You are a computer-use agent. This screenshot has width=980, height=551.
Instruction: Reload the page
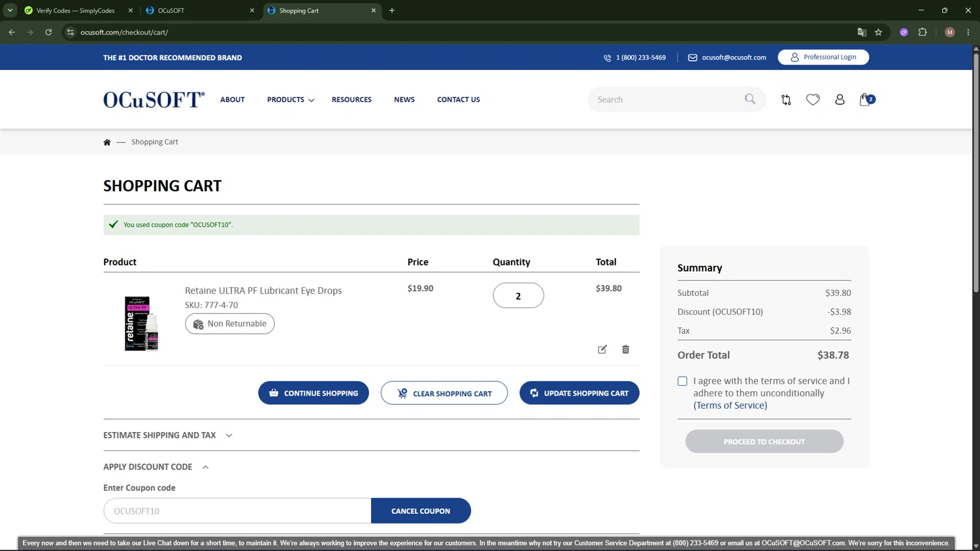pos(48,32)
